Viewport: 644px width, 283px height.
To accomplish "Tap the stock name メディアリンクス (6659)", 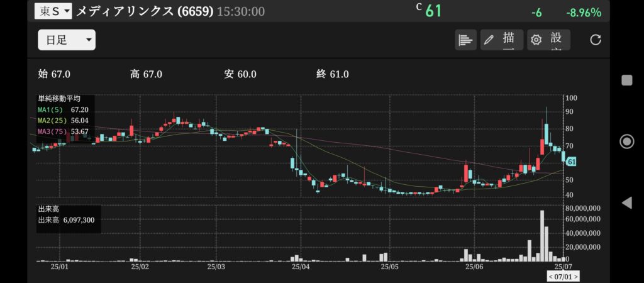I will pyautogui.click(x=145, y=11).
